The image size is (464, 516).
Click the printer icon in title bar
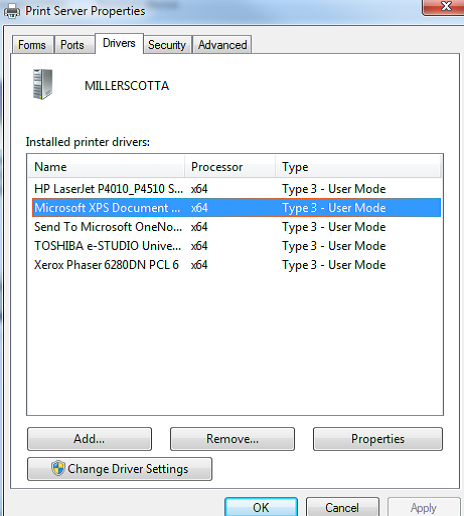point(12,11)
